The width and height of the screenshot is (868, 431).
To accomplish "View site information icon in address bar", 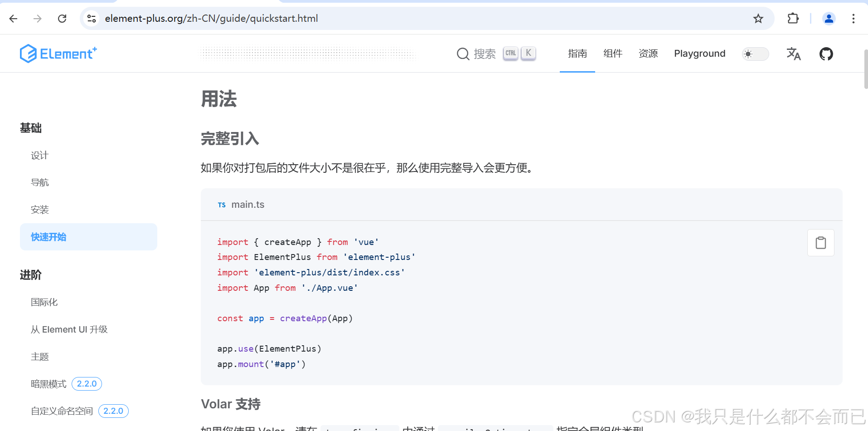I will pos(92,19).
